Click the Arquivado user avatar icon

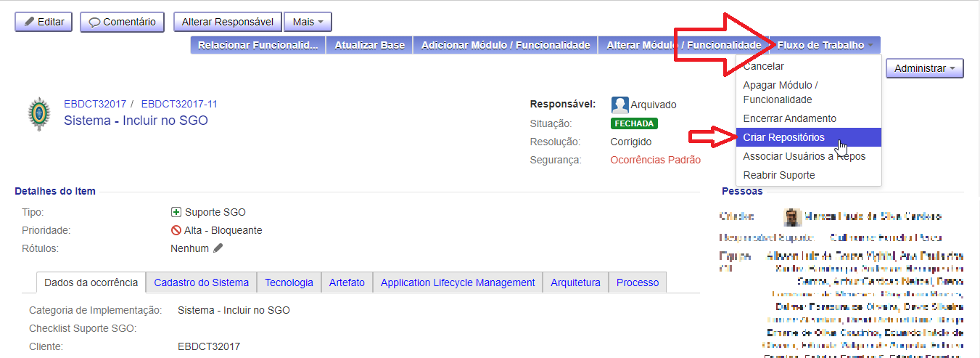click(619, 105)
